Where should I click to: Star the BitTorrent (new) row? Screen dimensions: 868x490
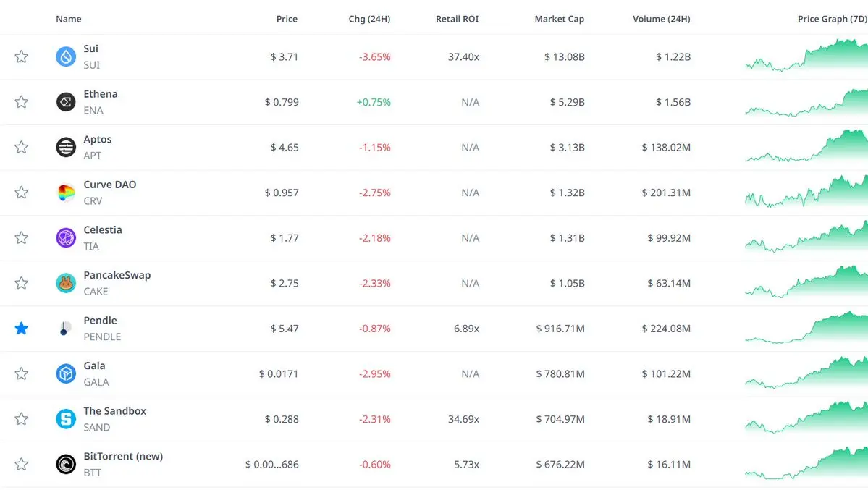(x=21, y=465)
